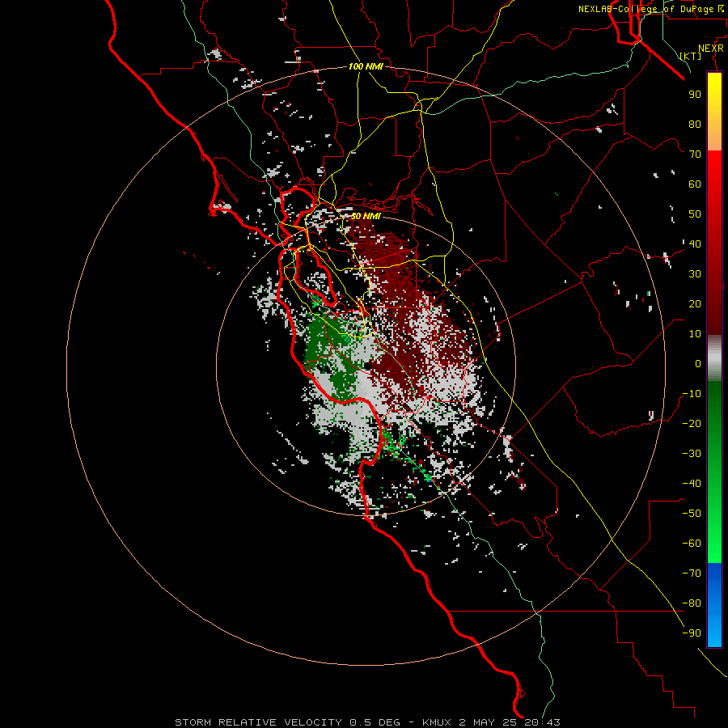Click the 60 value on the velocity scale
The height and width of the screenshot is (728, 728).
tap(695, 184)
